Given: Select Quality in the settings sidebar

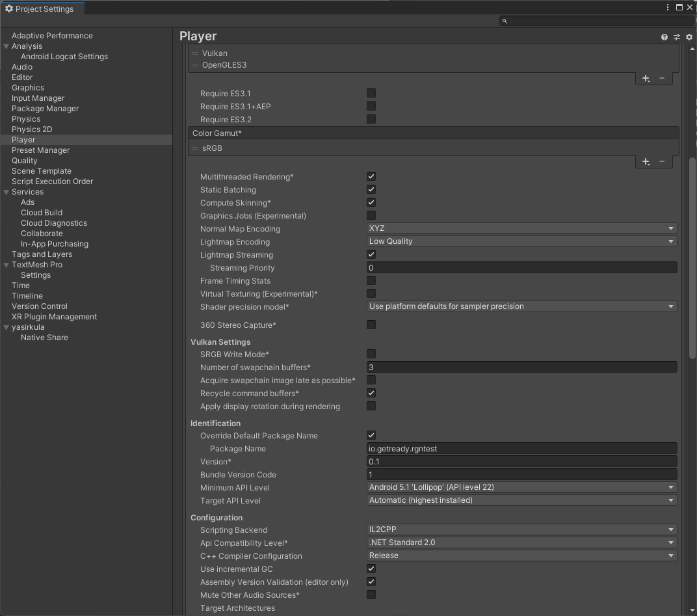Looking at the screenshot, I should tap(25, 161).
